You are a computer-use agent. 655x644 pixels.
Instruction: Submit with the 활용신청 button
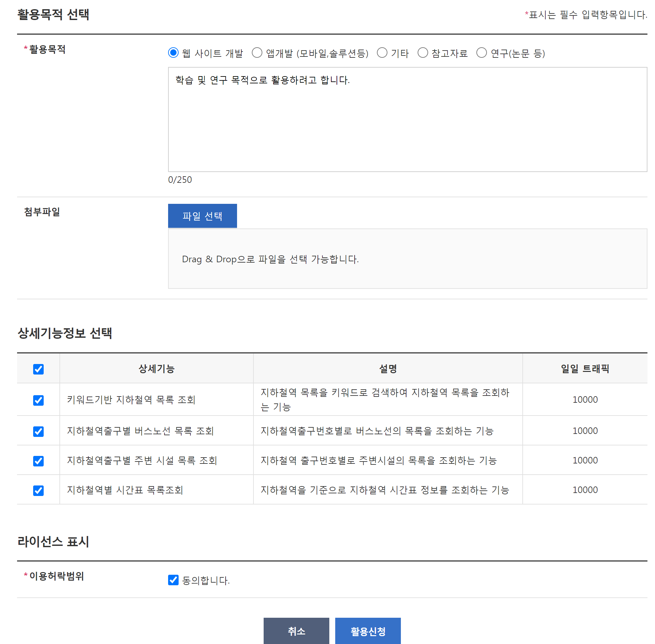(x=368, y=631)
